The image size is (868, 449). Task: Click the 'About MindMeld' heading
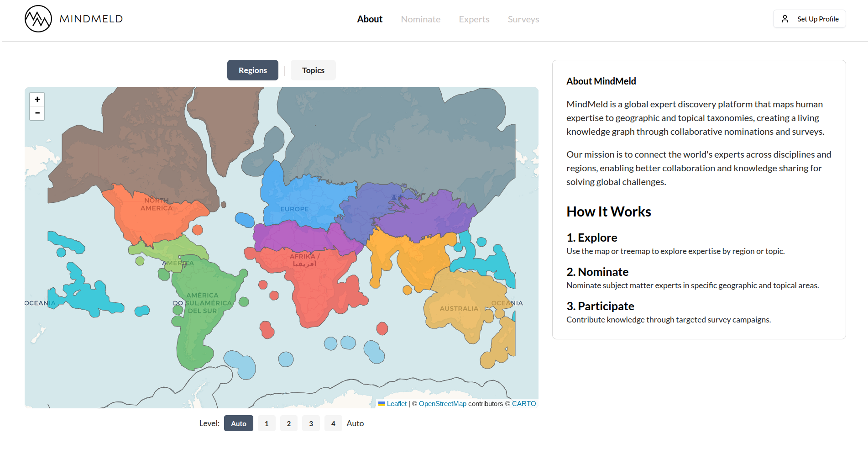[x=601, y=81]
